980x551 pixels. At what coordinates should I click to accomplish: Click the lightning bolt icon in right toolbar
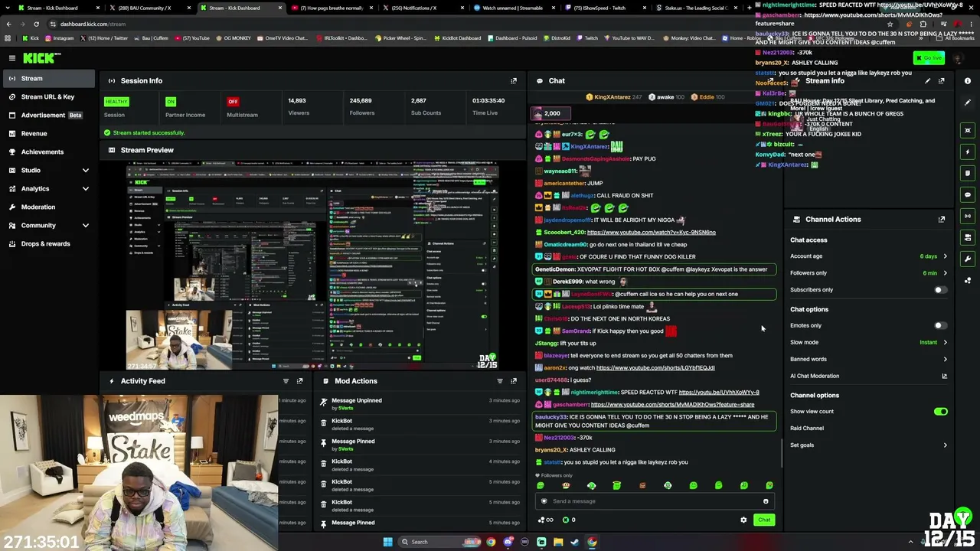968,152
